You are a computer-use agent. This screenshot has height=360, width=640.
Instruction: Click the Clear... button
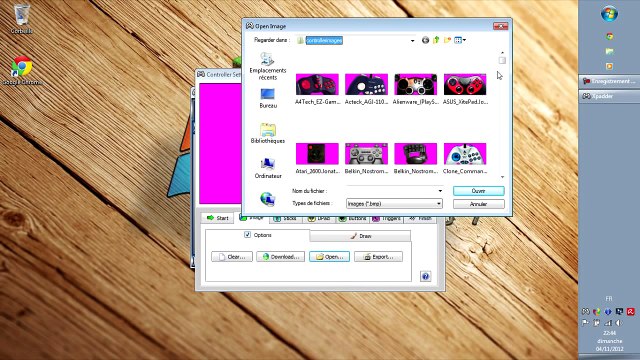click(x=232, y=257)
